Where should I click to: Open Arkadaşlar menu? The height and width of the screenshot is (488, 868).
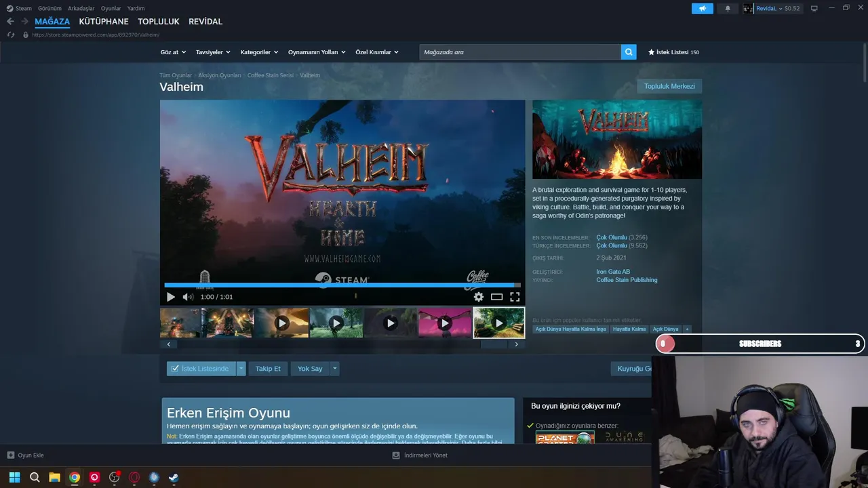click(x=81, y=8)
